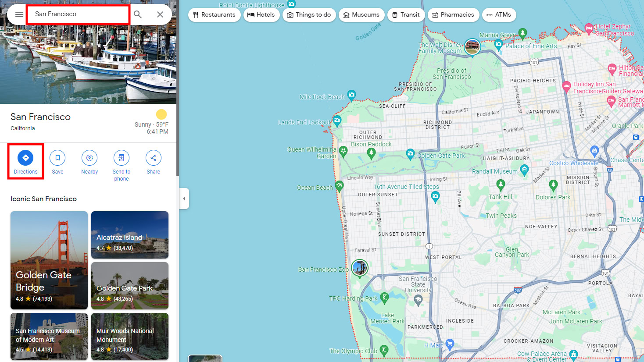Select the Olympic Club golf marker
The height and width of the screenshot is (362, 644).
point(384,350)
